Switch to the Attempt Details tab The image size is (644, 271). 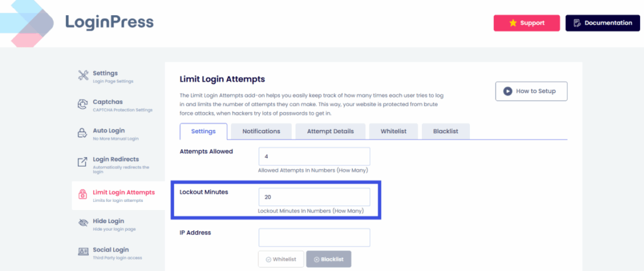coord(330,131)
